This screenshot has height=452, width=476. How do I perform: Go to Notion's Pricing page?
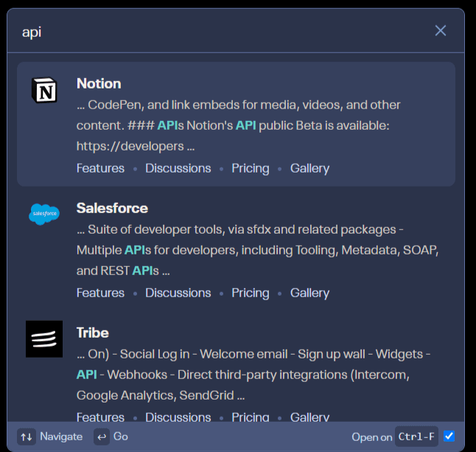[251, 168]
